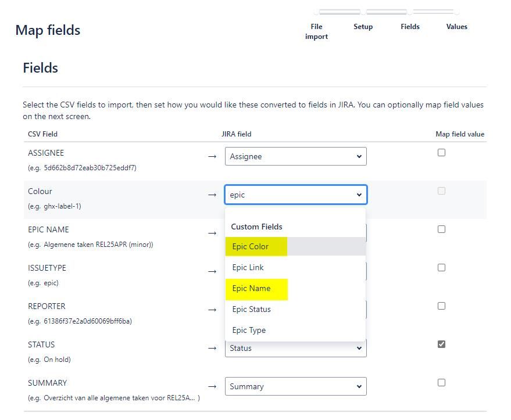Click the SUMMARY CSV field label
The image size is (511, 420).
pyautogui.click(x=47, y=383)
